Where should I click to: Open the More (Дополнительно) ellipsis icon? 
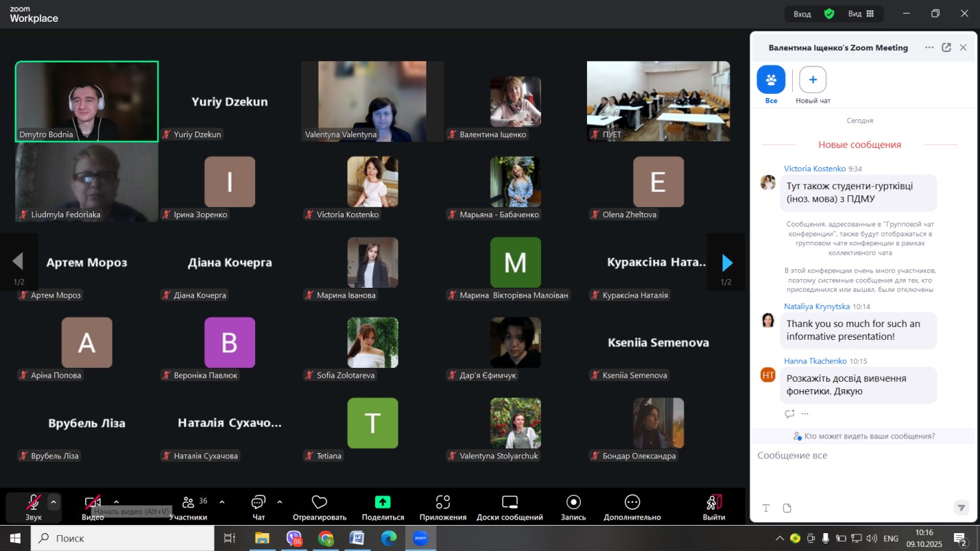(x=632, y=502)
